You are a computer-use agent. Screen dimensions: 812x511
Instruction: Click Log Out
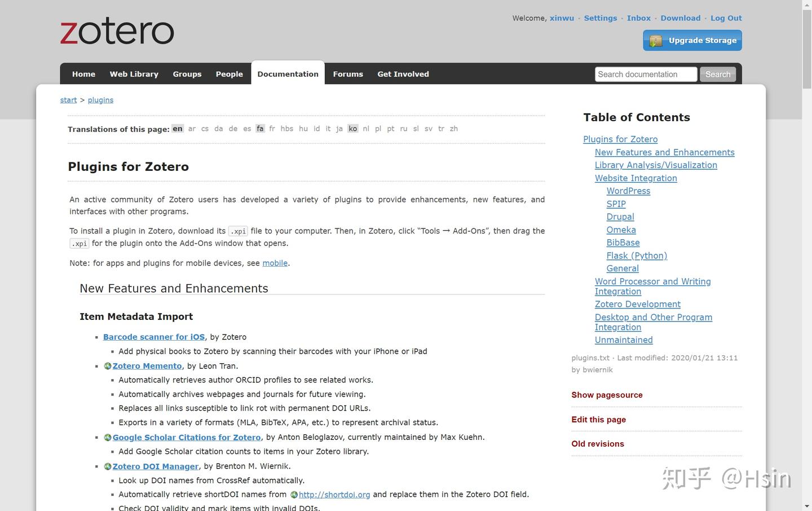click(x=726, y=18)
